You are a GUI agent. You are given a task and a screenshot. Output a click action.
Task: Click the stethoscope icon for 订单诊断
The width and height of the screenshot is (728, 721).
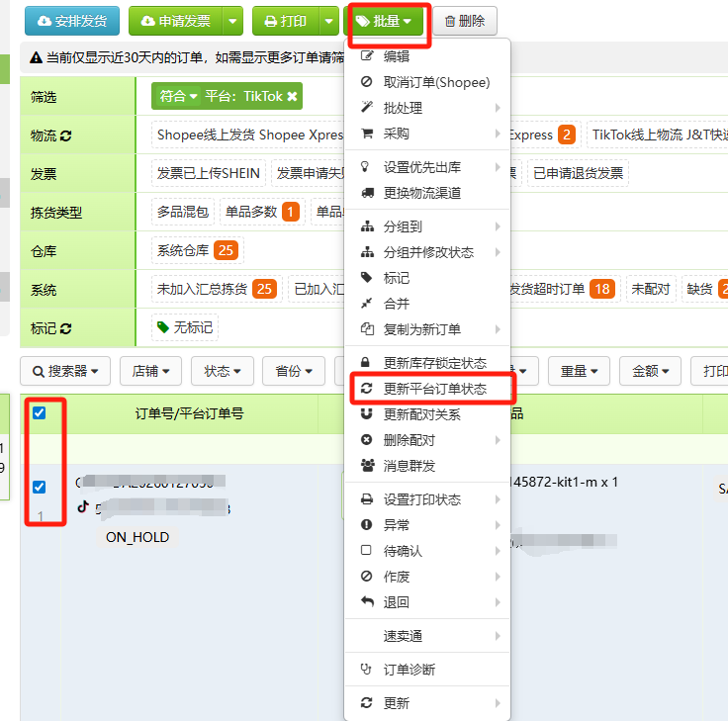click(367, 670)
